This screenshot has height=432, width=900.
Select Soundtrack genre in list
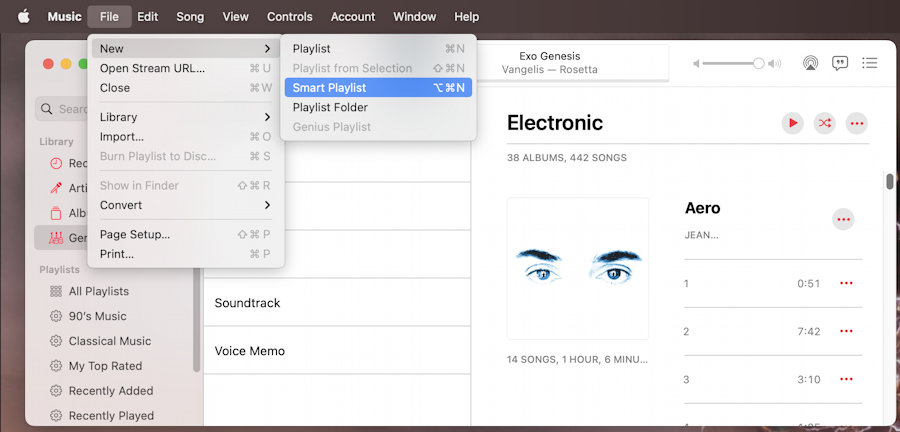(337, 302)
